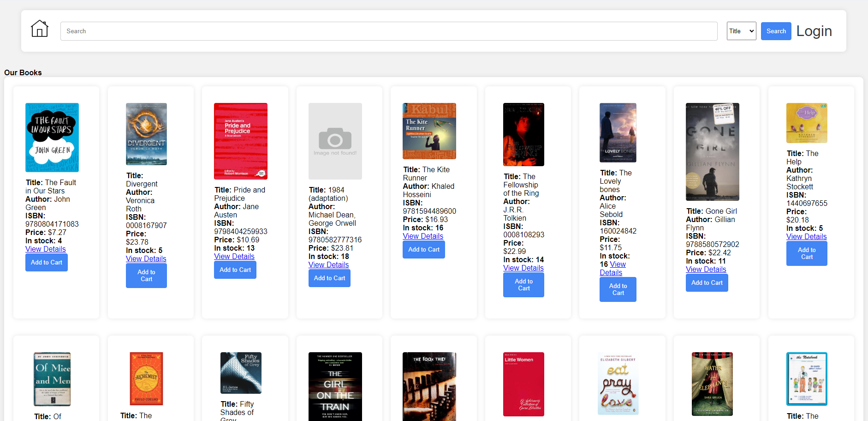Click the blue Search button
The height and width of the screenshot is (421, 868).
(x=776, y=31)
